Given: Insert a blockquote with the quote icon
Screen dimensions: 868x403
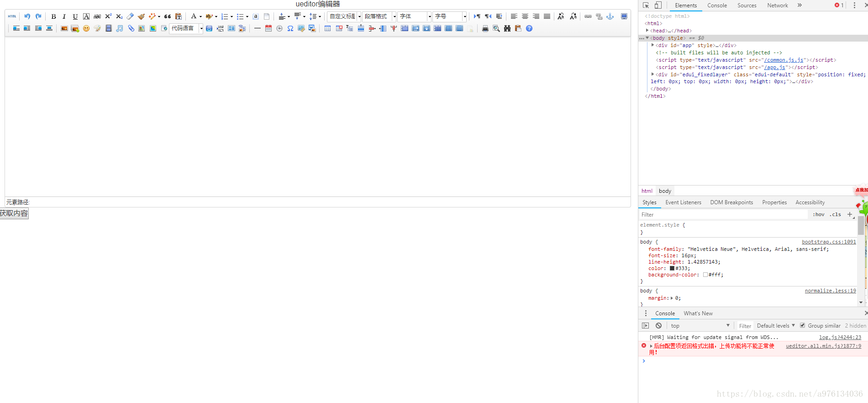Looking at the screenshot, I should 168,16.
